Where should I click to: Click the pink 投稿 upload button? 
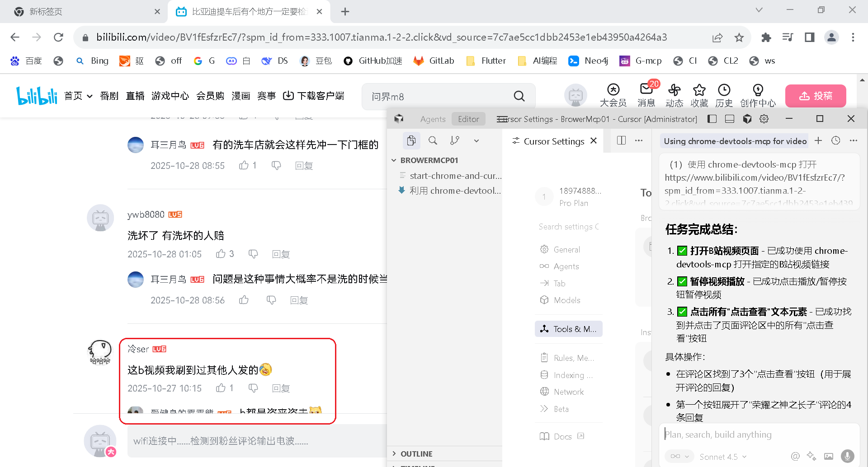tap(816, 96)
